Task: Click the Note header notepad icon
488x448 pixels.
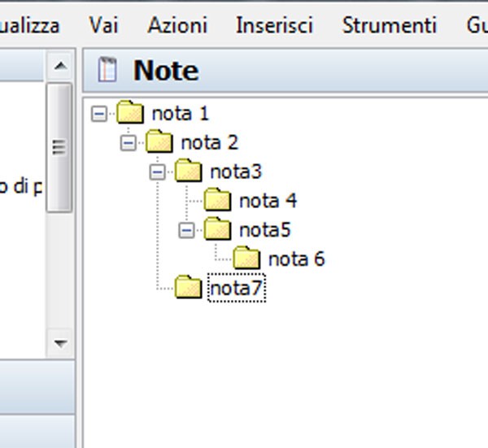Action: click(108, 71)
